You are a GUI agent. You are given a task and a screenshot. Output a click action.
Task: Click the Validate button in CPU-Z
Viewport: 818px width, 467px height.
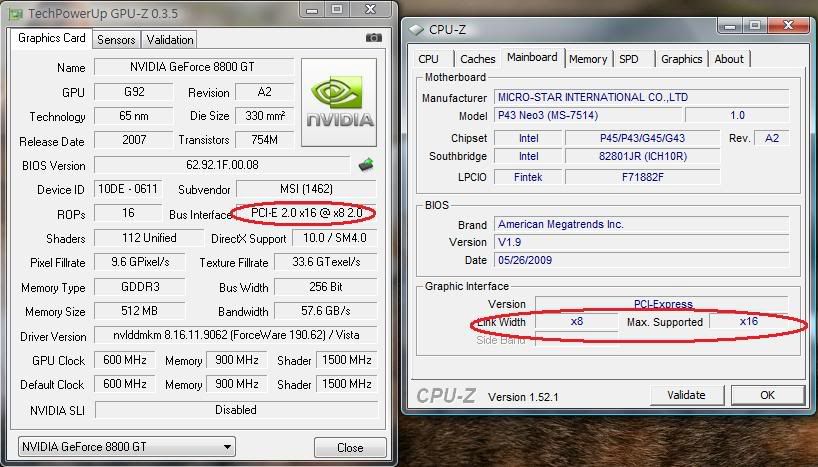(x=686, y=395)
